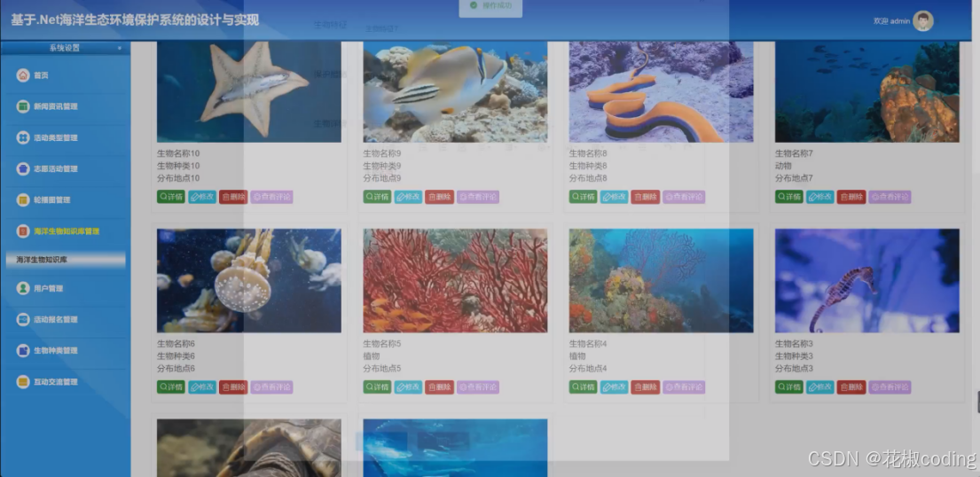Click the starfish image of 生物名称10
The width and height of the screenshot is (980, 477).
[248, 92]
